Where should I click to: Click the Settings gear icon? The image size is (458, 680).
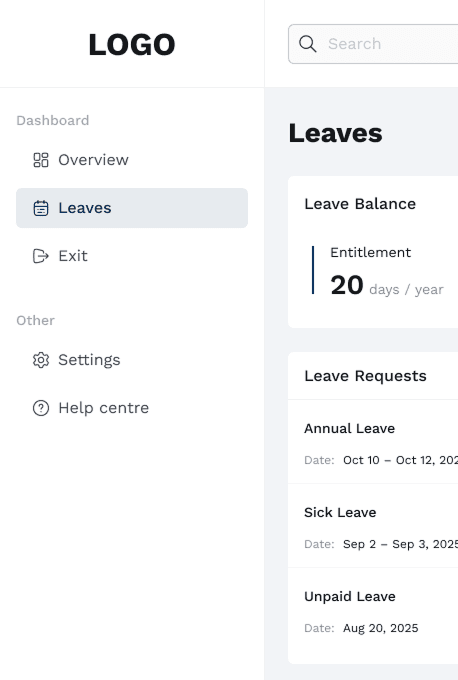[x=41, y=360]
